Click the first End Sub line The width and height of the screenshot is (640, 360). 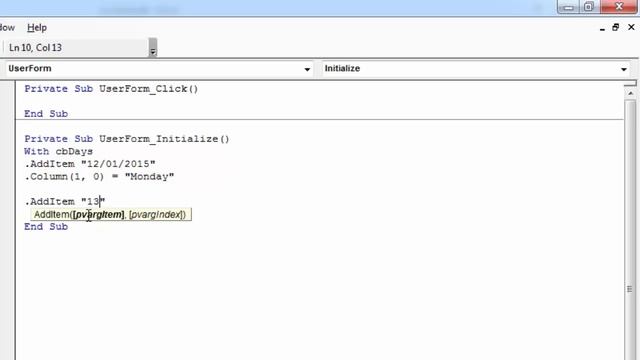point(46,114)
